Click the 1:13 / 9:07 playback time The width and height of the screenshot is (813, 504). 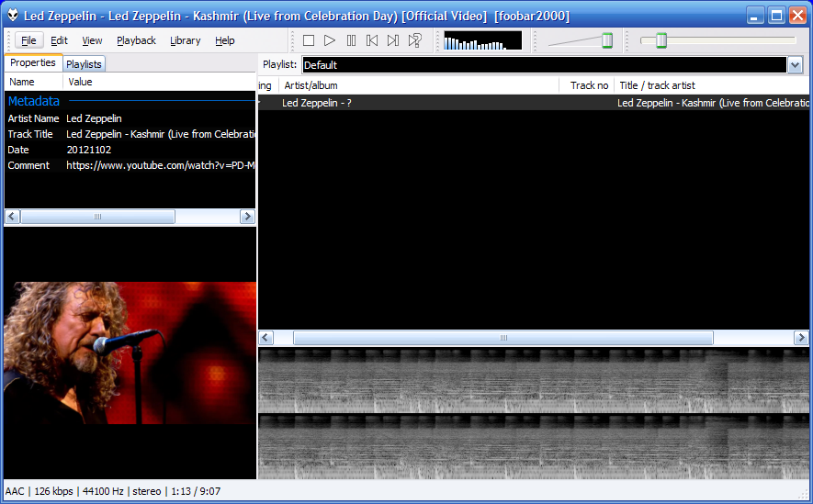click(x=196, y=491)
